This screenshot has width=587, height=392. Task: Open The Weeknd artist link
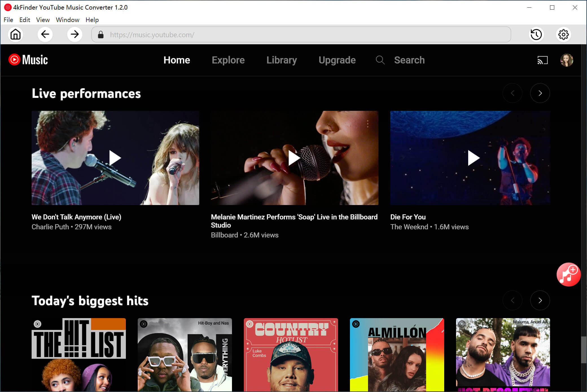(x=409, y=227)
